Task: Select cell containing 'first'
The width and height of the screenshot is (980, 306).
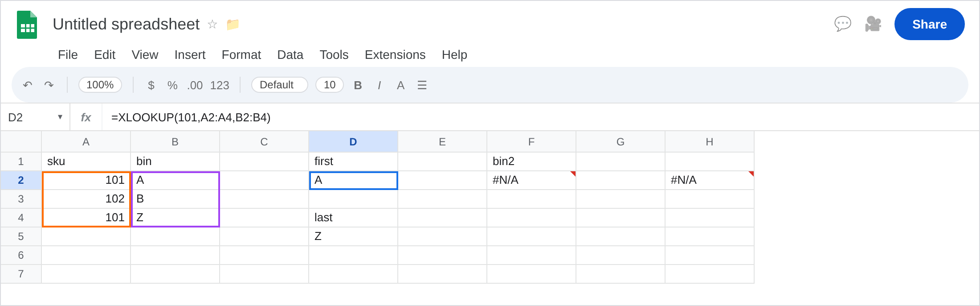Action: [x=353, y=161]
